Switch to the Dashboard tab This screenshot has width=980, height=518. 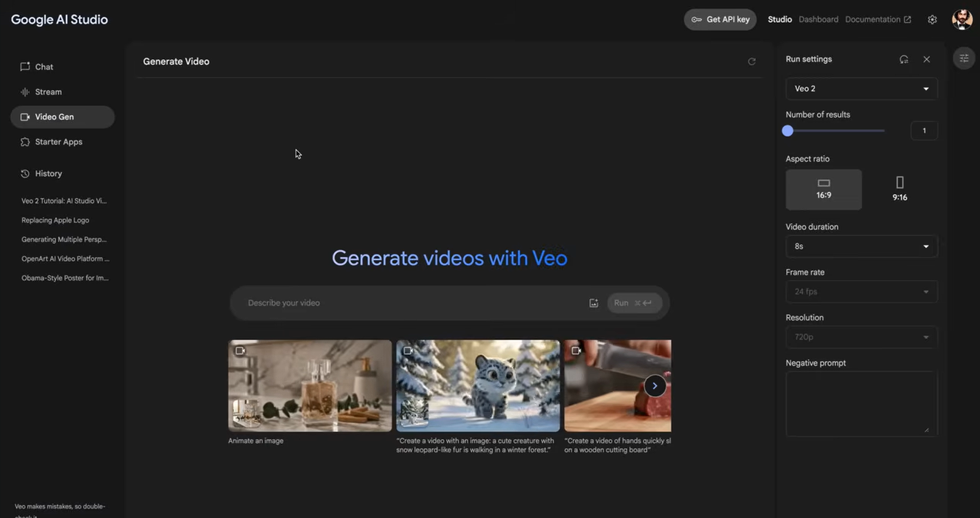[x=818, y=19]
